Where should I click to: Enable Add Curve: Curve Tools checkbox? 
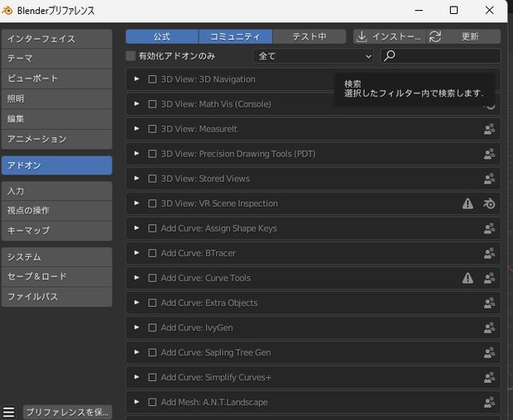coord(152,278)
